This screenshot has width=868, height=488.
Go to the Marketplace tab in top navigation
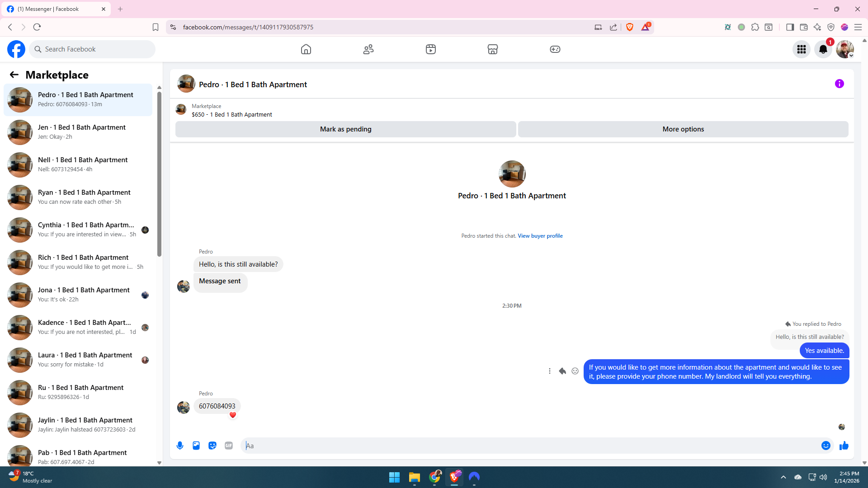point(492,49)
